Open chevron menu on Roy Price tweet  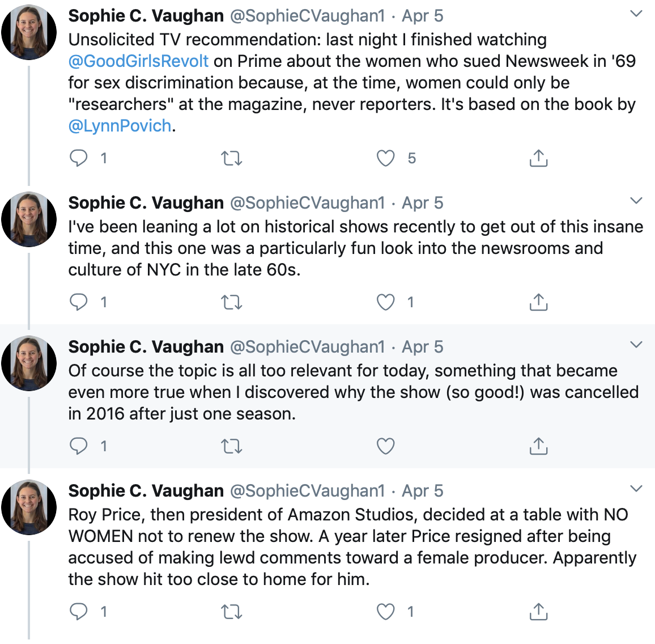coord(636,489)
